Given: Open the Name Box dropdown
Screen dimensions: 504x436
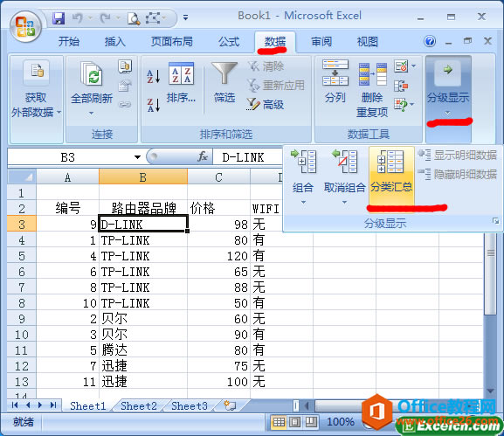Looking at the screenshot, I should click(137, 157).
